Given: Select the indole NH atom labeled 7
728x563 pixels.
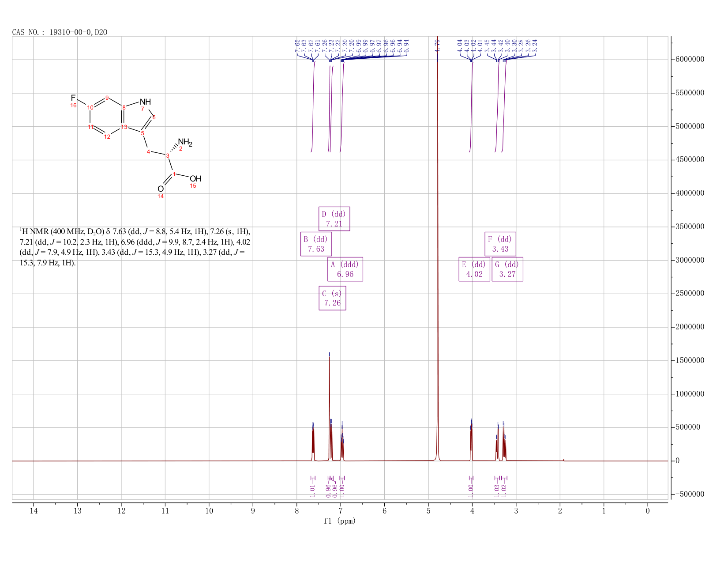Looking at the screenshot, I should coord(145,102).
